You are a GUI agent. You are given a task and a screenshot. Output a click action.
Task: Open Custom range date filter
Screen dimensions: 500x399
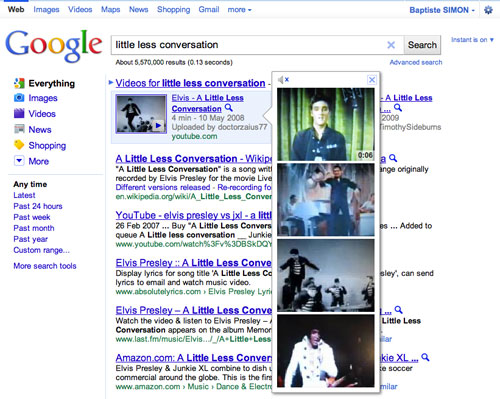[41, 250]
